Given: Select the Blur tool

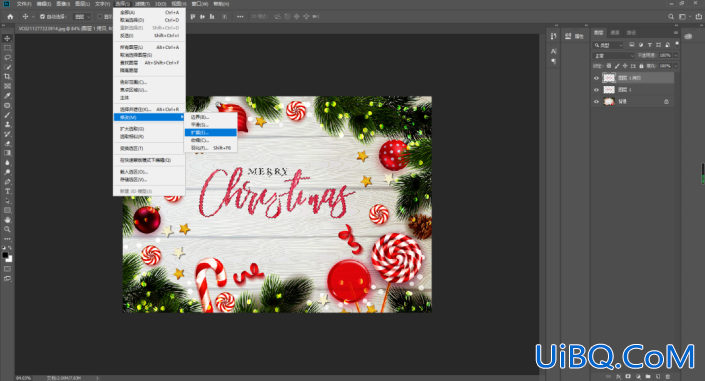Looking at the screenshot, I should [x=7, y=162].
